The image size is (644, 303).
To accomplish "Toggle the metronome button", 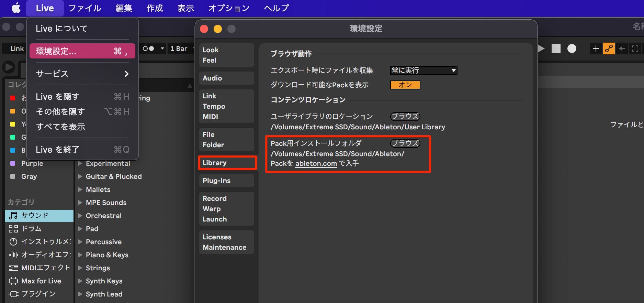I will (148, 48).
